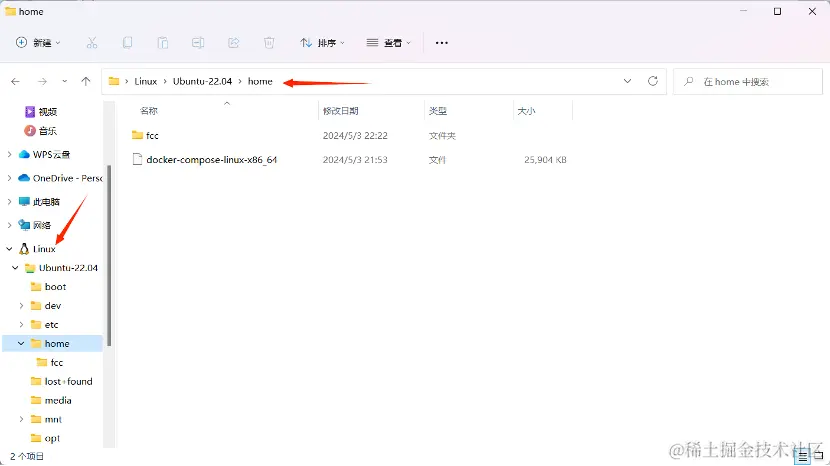
Task: Sort by the Type (类型) column header
Action: click(x=438, y=111)
